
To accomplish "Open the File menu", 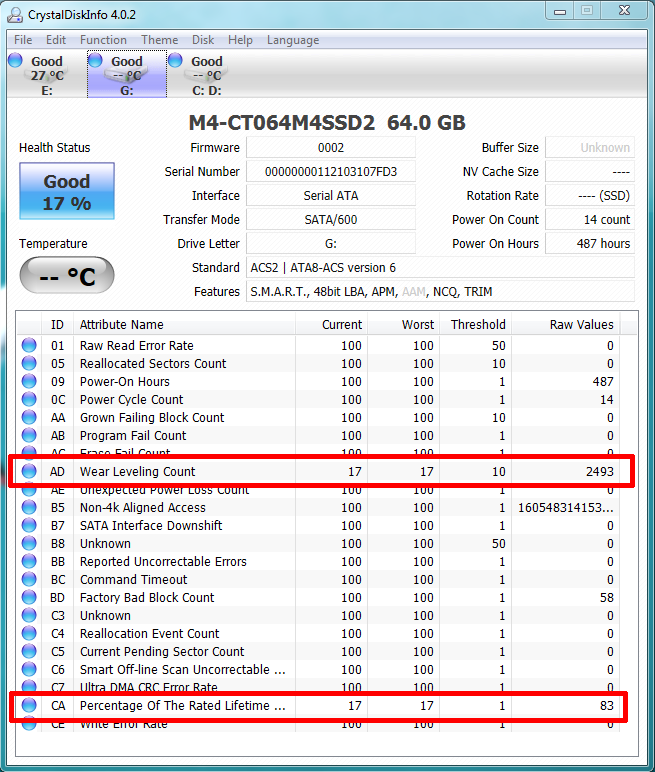I will [23, 40].
